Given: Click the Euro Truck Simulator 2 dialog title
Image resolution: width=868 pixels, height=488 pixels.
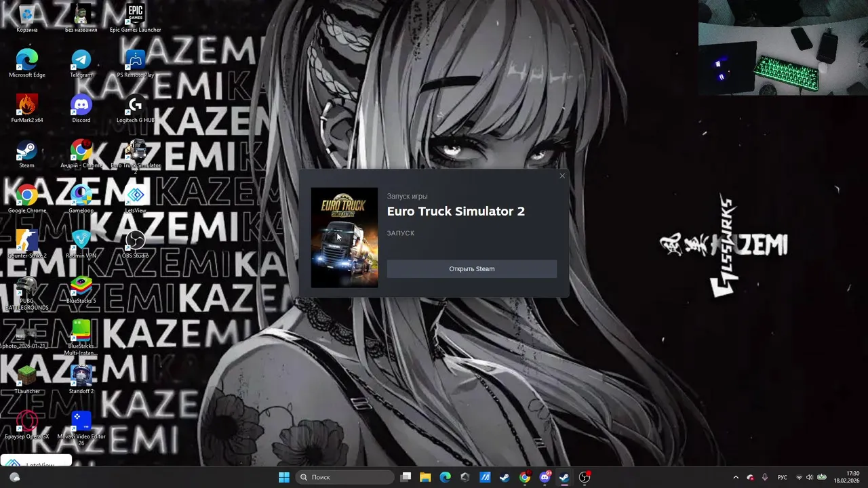Looking at the screenshot, I should point(456,211).
